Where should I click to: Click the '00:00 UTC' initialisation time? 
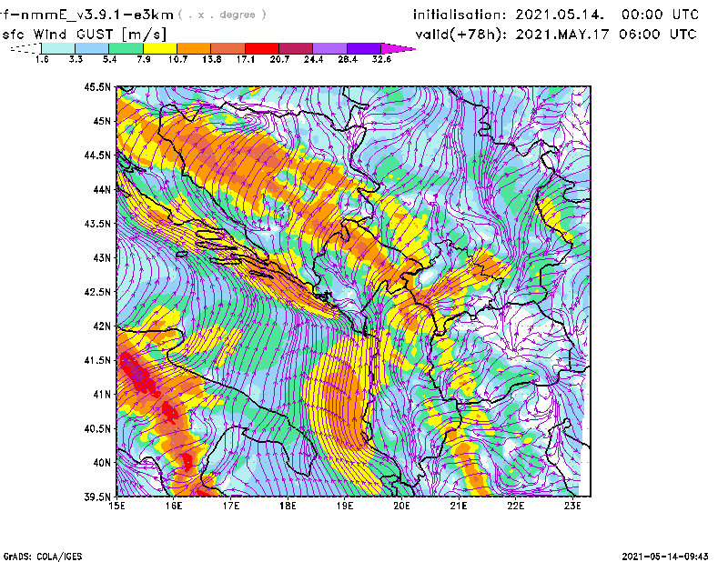click(x=661, y=15)
